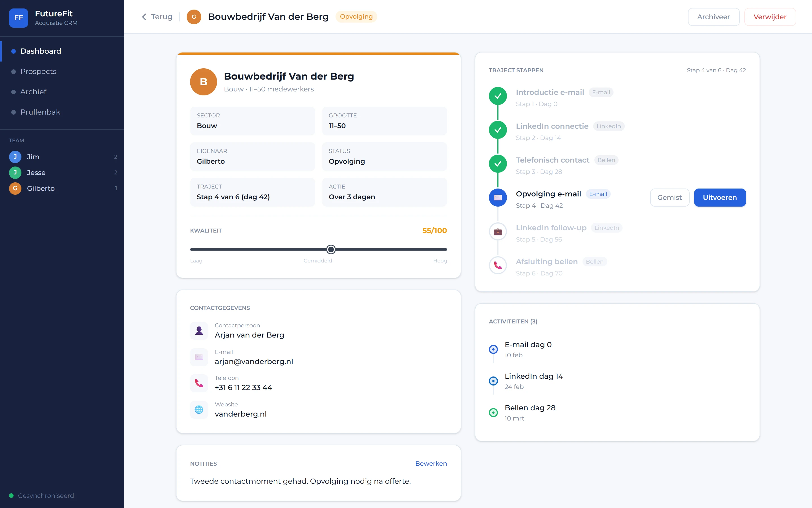The width and height of the screenshot is (812, 508).
Task: Click the Stap 4 van 6 (dag 42) traject field
Action: (x=252, y=192)
